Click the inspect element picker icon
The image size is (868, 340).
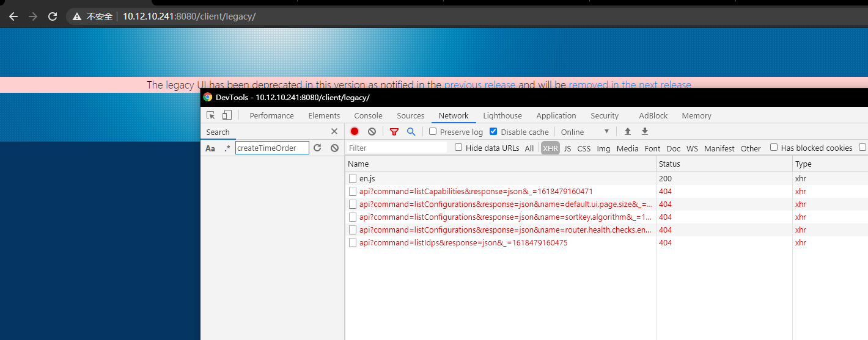(211, 115)
